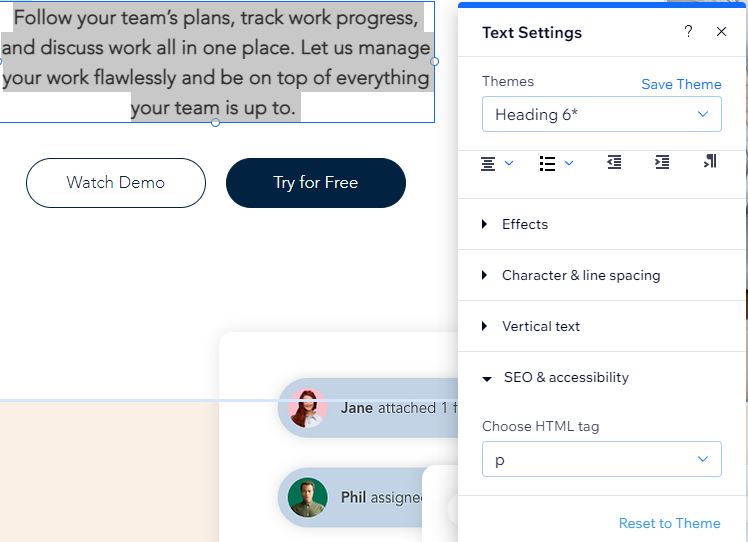Click Phil's avatar in the activity feed

point(308,497)
